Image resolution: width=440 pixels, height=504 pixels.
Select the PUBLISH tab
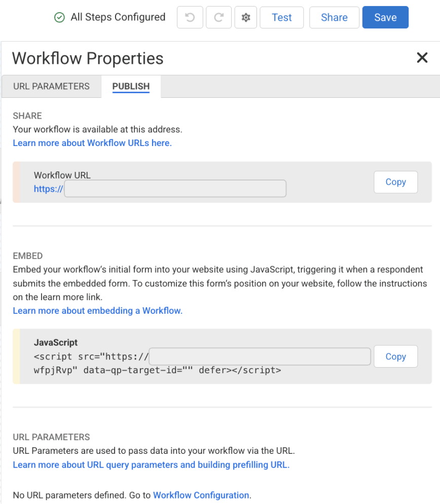pyautogui.click(x=131, y=86)
